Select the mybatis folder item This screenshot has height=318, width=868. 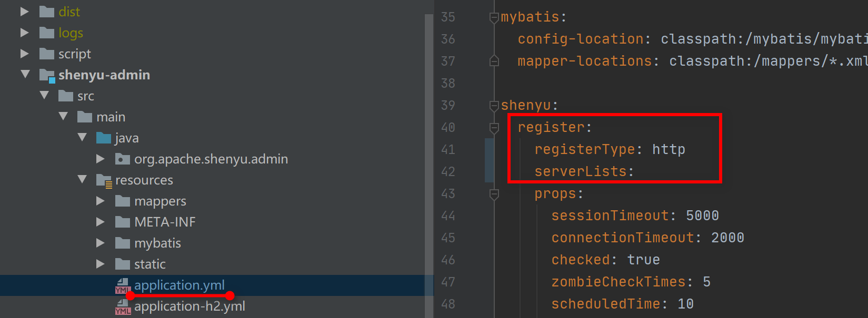pos(157,243)
